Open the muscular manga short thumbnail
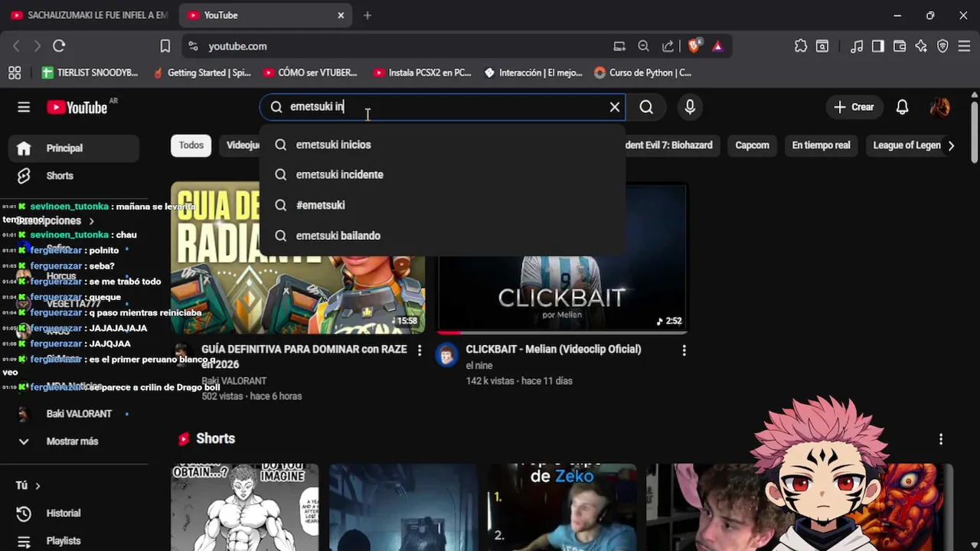This screenshot has height=551, width=980. [245, 507]
